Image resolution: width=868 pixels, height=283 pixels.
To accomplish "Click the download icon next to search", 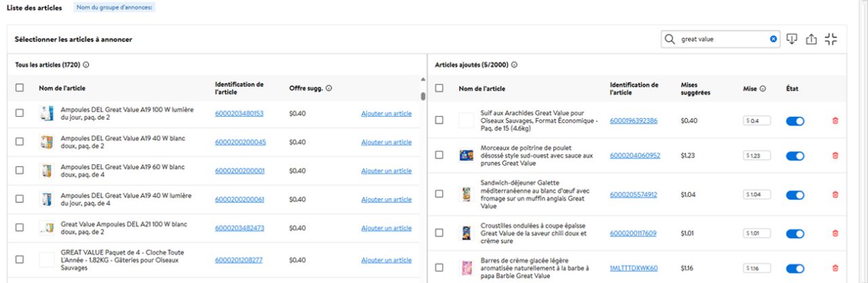I will click(x=791, y=39).
